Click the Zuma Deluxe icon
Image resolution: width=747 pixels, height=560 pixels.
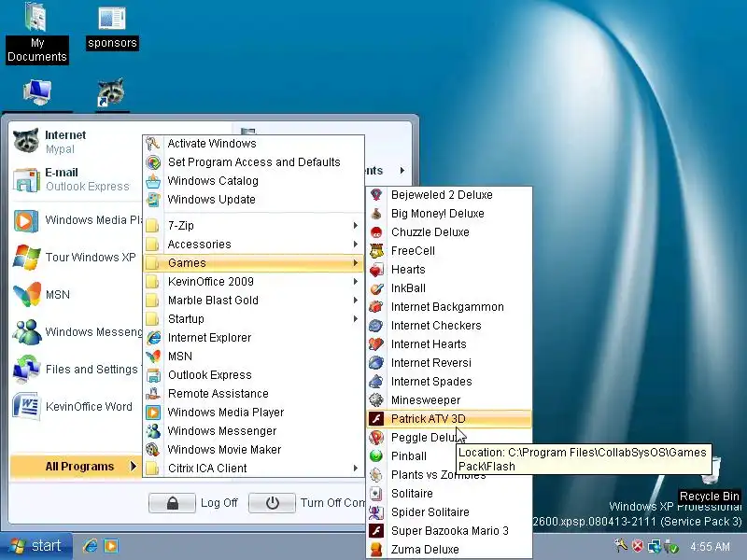click(x=376, y=549)
